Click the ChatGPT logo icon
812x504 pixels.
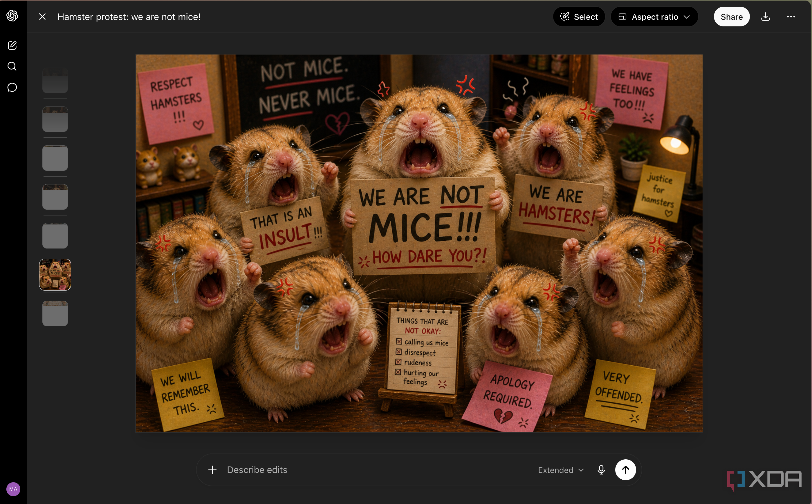pyautogui.click(x=12, y=16)
